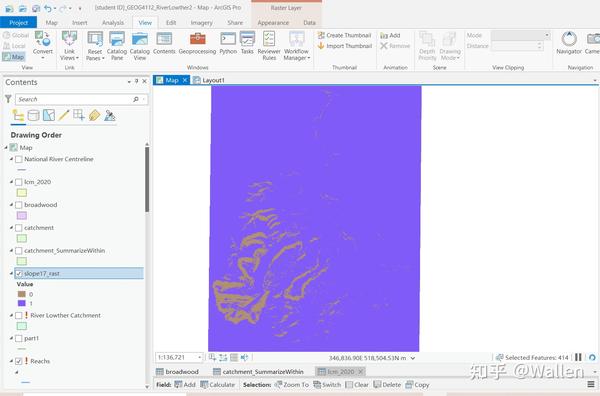The image size is (600, 396).
Task: Turn on the broadwood layer visibility
Action: point(18,205)
